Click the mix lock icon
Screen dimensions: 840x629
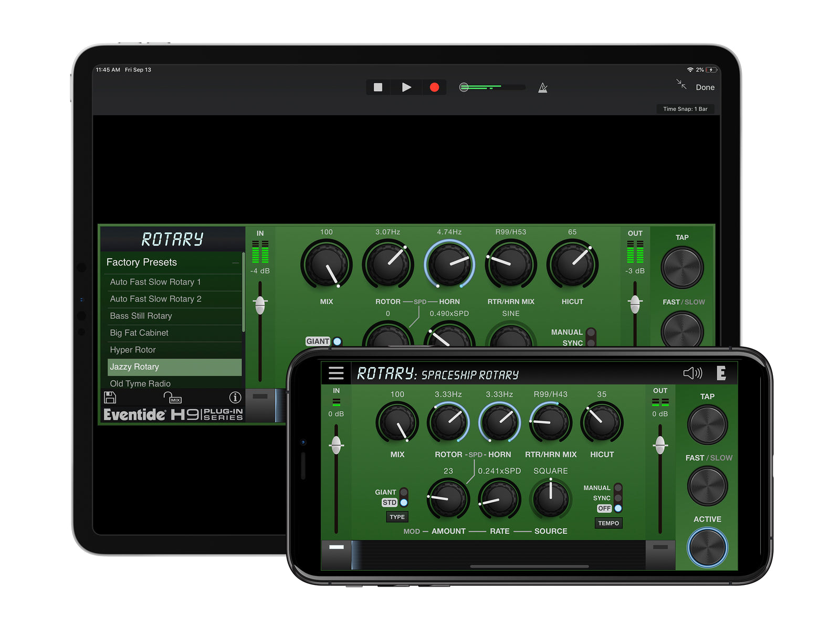tap(172, 398)
